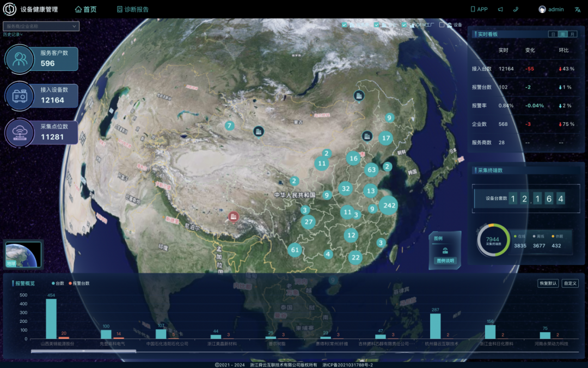Click the 43 % 环比 value

coord(567,69)
